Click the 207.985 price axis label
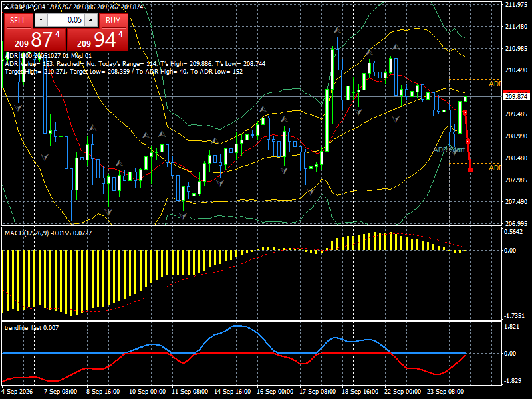The height and width of the screenshot is (399, 532). pyautogui.click(x=516, y=180)
